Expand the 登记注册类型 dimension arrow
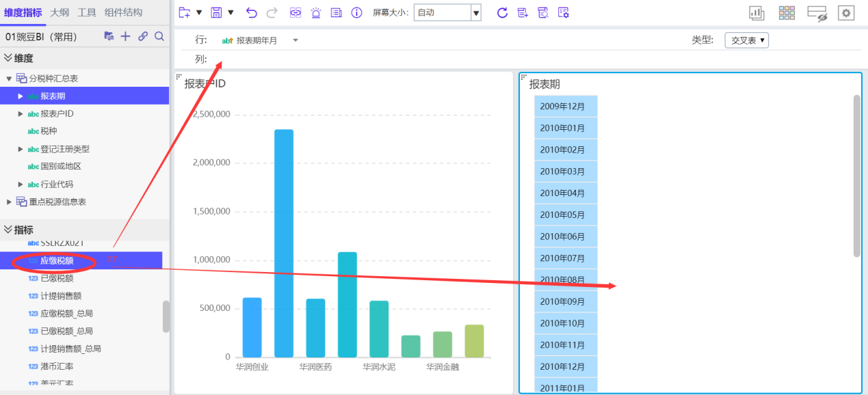The width and height of the screenshot is (868, 395). point(21,149)
